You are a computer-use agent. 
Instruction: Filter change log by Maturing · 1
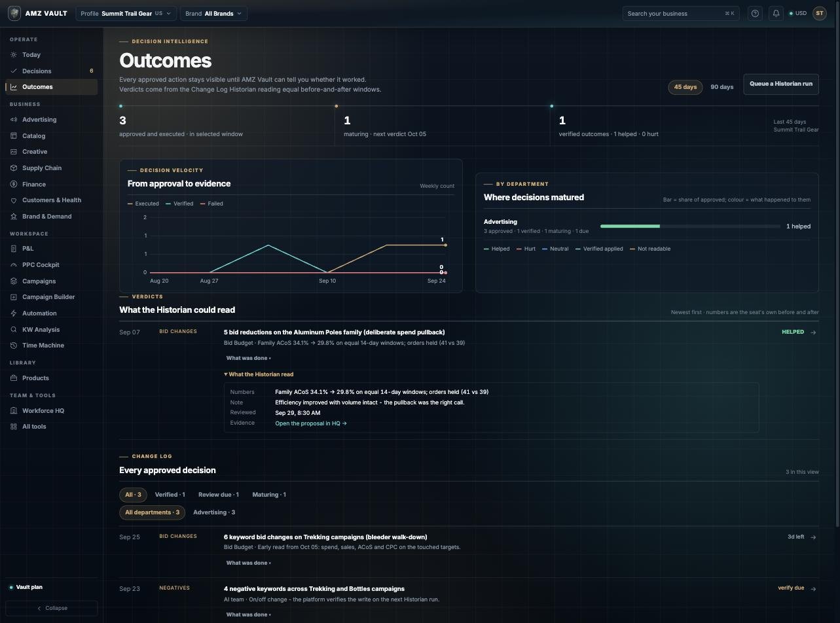268,495
